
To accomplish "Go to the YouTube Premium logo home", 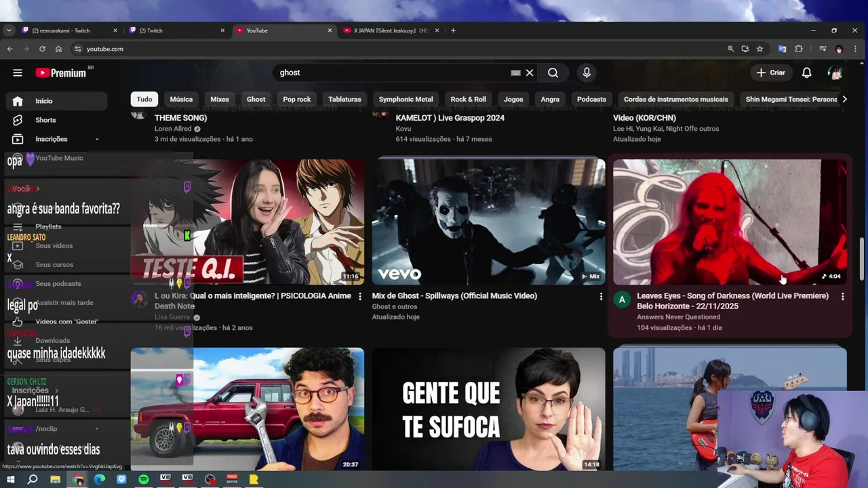I will pyautogui.click(x=60, y=73).
